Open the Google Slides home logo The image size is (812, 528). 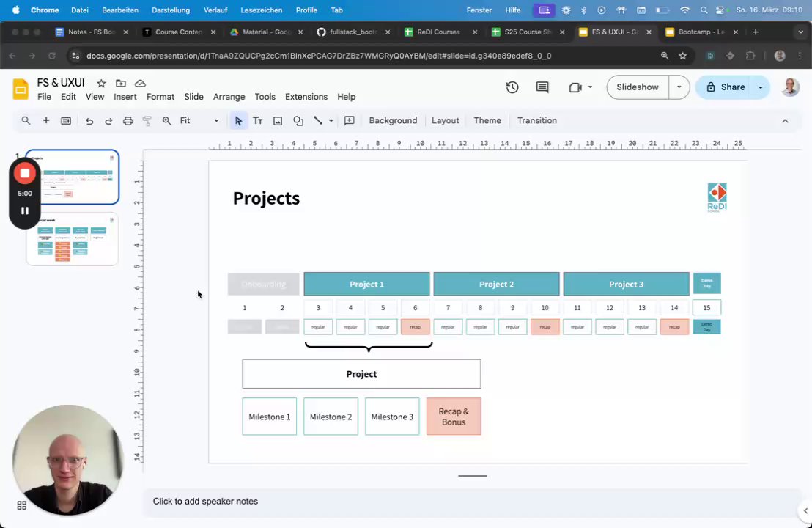point(21,89)
